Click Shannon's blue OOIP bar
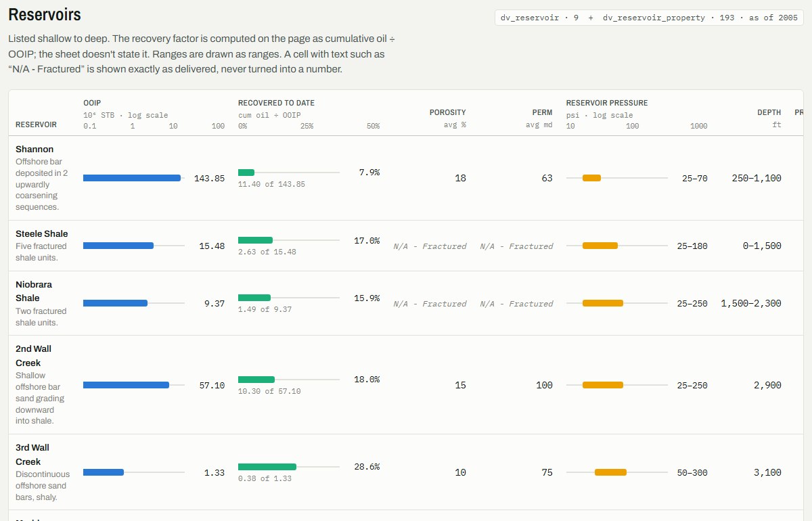 pos(132,178)
